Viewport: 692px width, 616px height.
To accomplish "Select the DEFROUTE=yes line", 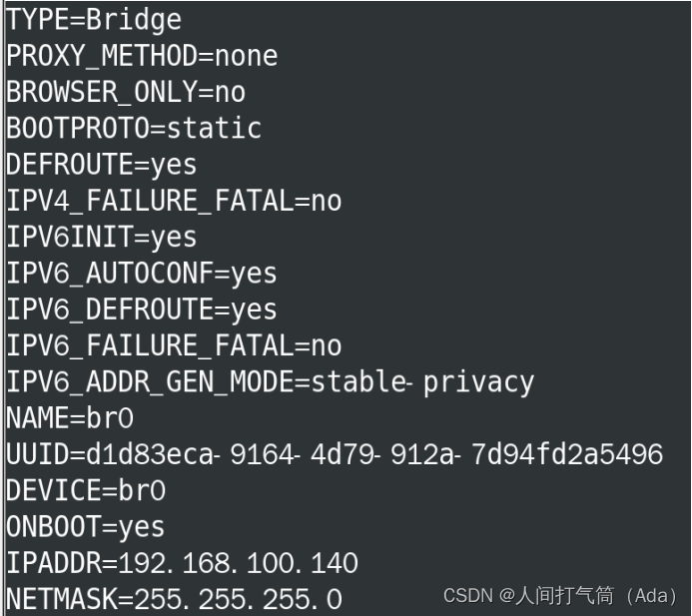I will pos(102,165).
